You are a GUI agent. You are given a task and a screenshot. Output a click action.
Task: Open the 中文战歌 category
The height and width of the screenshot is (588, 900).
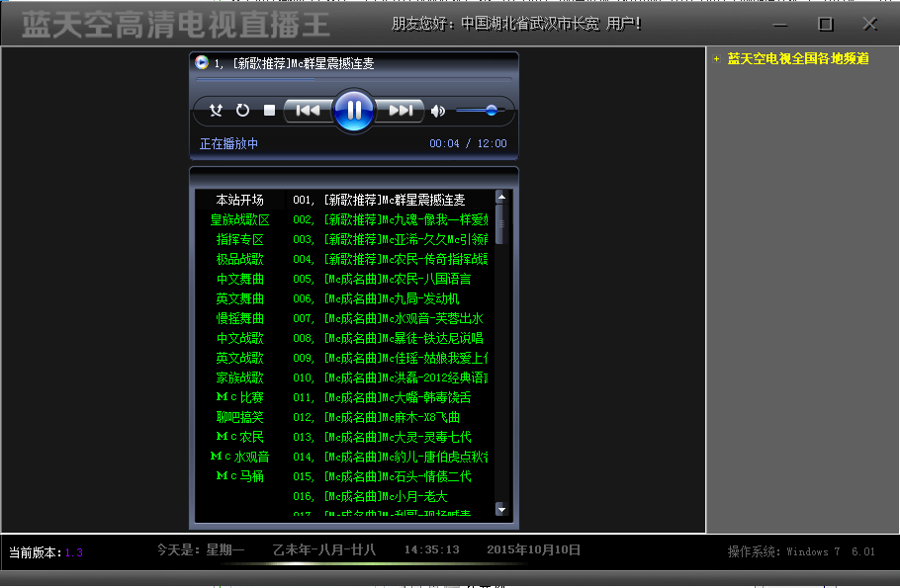click(x=240, y=338)
